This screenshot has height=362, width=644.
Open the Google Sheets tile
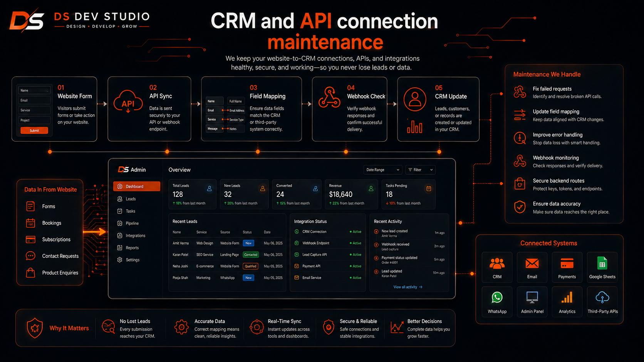pyautogui.click(x=602, y=267)
